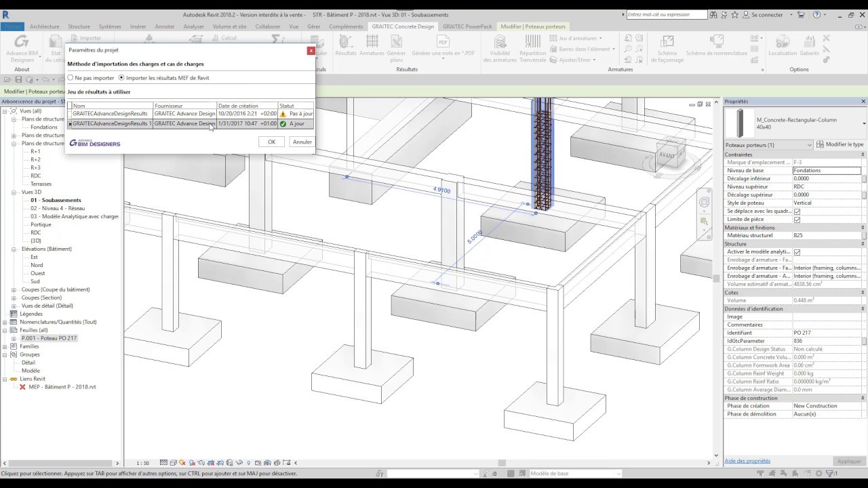Switch to the GRAITEC PowerPack tab

467,26
